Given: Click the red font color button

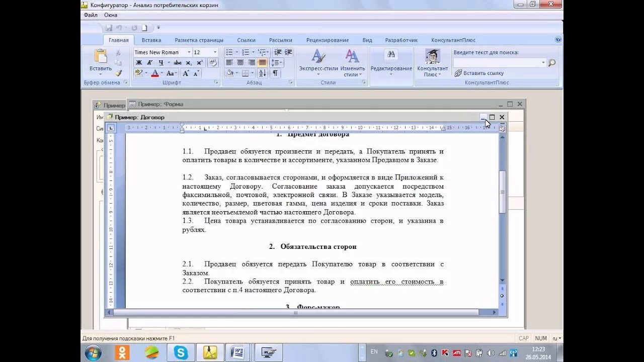Looking at the screenshot, I should [x=155, y=73].
